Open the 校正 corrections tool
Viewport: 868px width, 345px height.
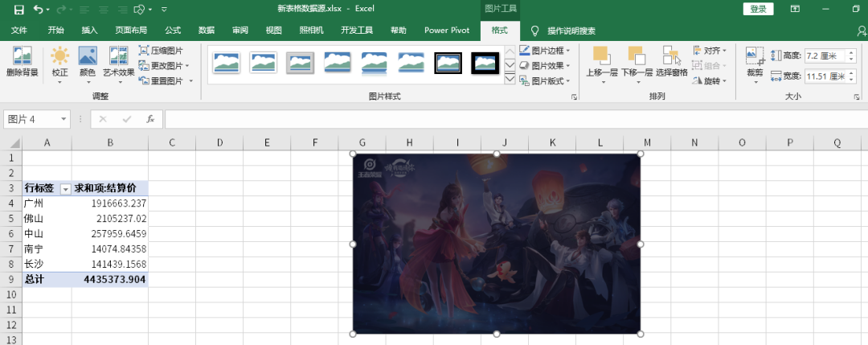(x=59, y=64)
